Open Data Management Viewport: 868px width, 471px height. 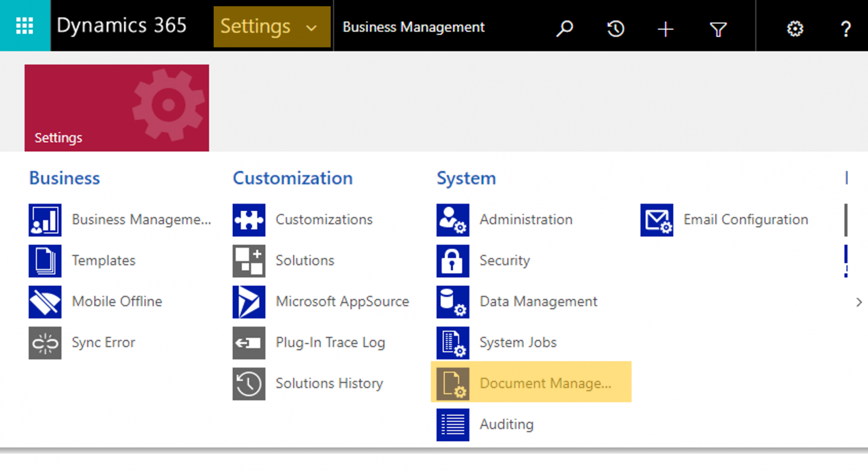coord(538,302)
